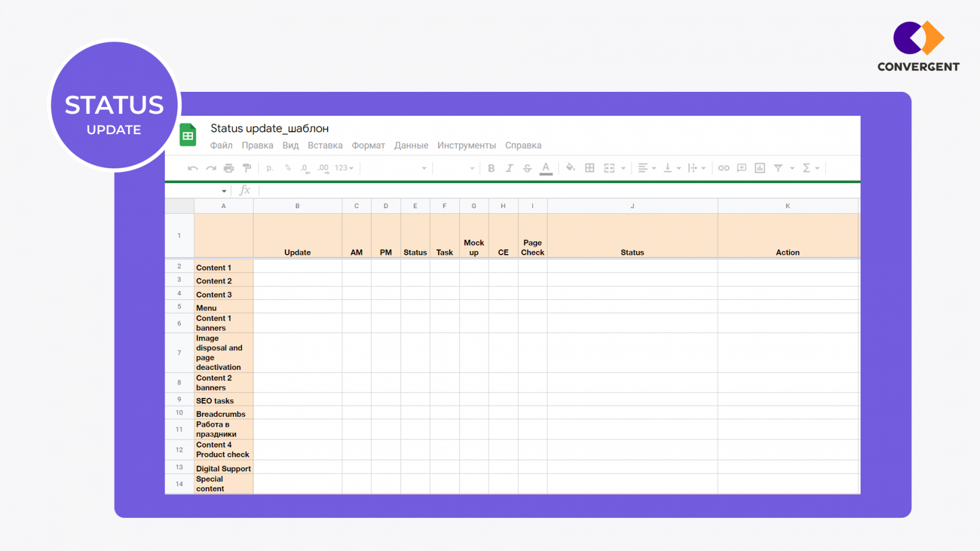Open the name box dropdown arrow
The height and width of the screenshot is (551, 980).
[224, 191]
